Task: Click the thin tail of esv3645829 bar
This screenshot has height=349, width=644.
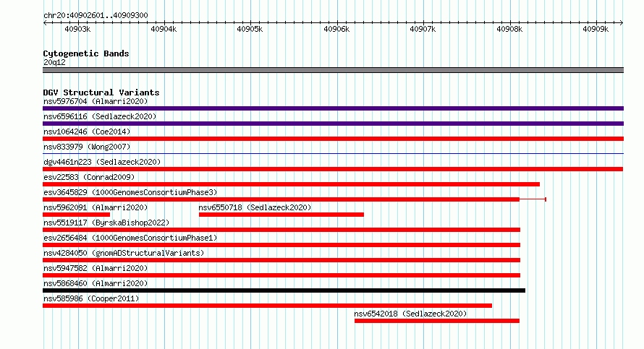Action: (x=533, y=199)
